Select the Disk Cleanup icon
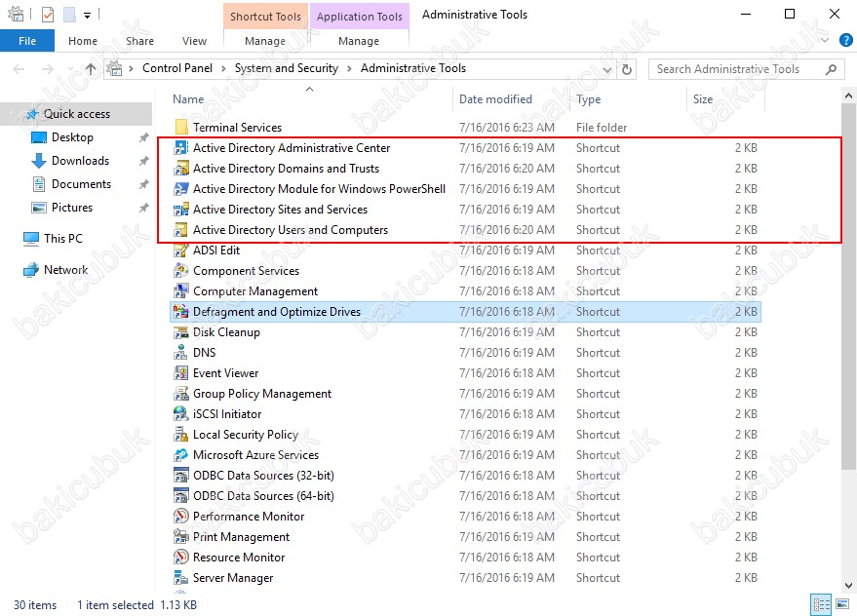857x616 pixels. (x=181, y=332)
